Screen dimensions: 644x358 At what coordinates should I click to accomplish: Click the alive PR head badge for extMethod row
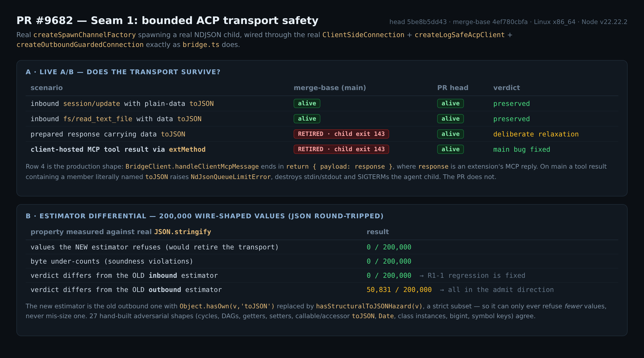[451, 149]
